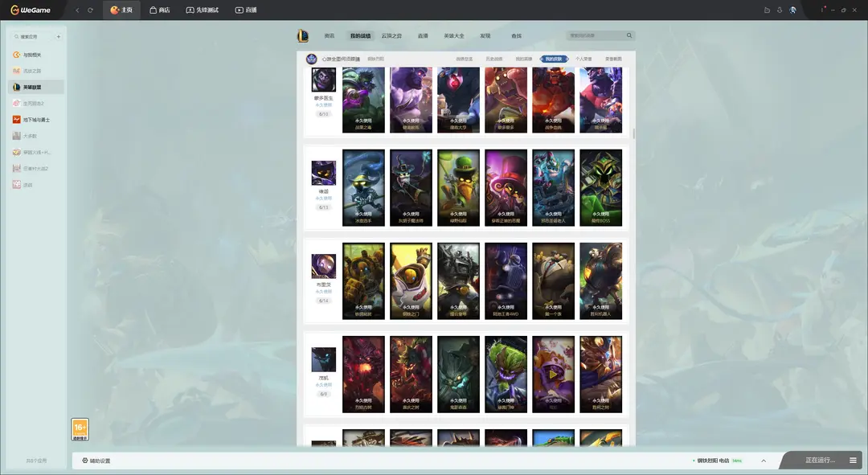Click the title bar folder icon

(767, 10)
